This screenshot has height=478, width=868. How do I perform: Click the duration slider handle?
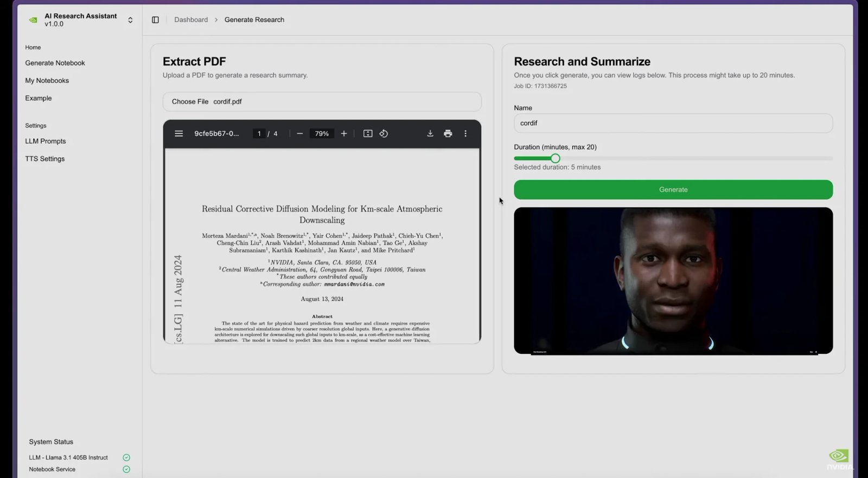point(555,159)
